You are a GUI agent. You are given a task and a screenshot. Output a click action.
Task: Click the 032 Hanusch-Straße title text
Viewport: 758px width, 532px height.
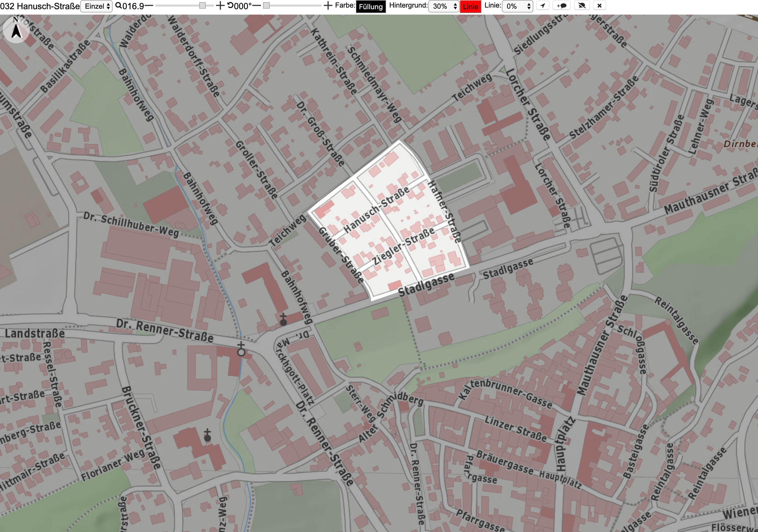[x=40, y=6]
